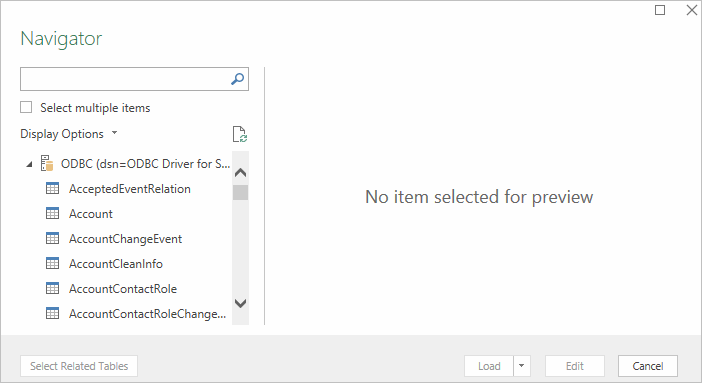
Task: Click the AccountContactRole table icon
Action: (52, 288)
